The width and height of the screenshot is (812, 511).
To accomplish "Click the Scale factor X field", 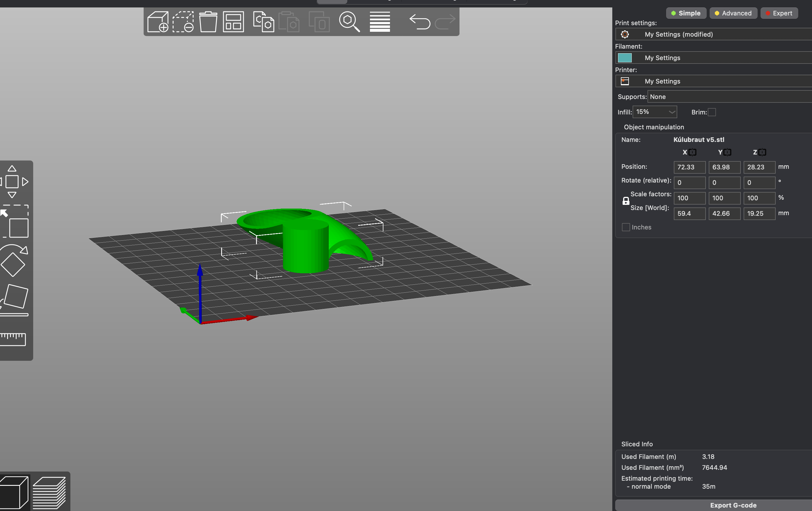I will point(689,198).
